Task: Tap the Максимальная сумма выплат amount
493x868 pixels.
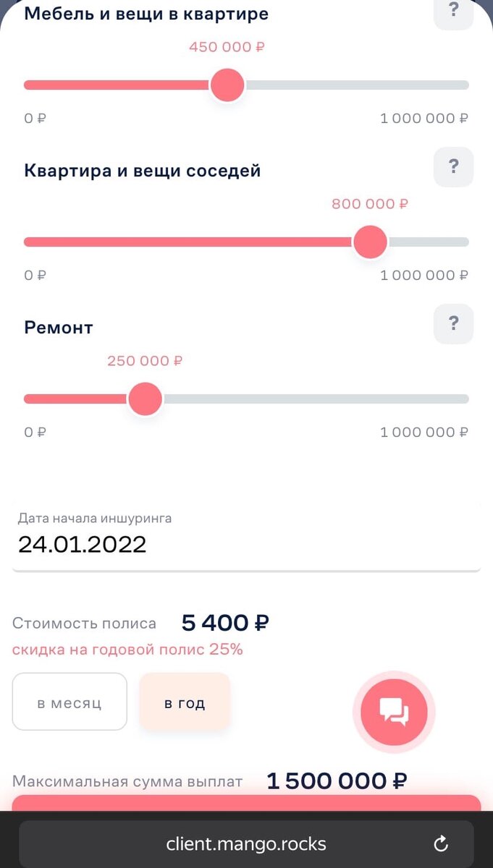Action: 334,780
